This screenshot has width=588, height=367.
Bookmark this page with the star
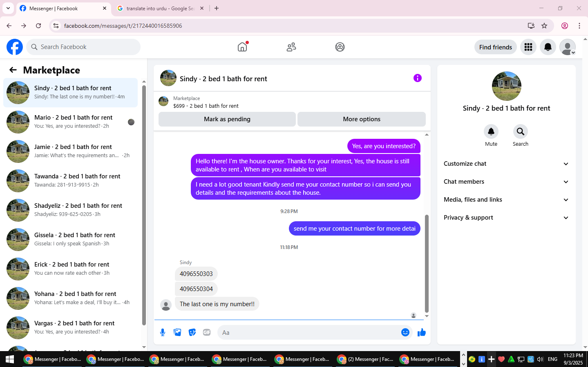point(544,26)
